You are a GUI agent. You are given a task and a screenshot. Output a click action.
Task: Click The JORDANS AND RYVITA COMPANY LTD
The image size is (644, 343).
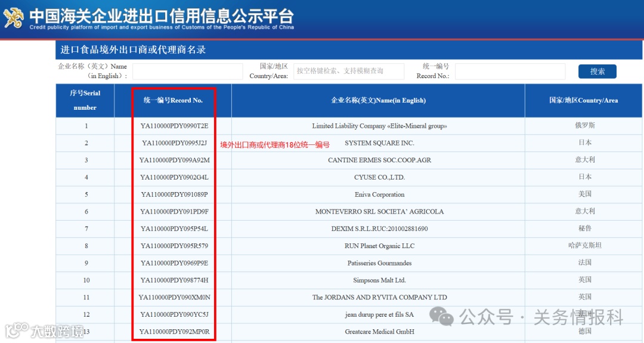pyautogui.click(x=379, y=298)
